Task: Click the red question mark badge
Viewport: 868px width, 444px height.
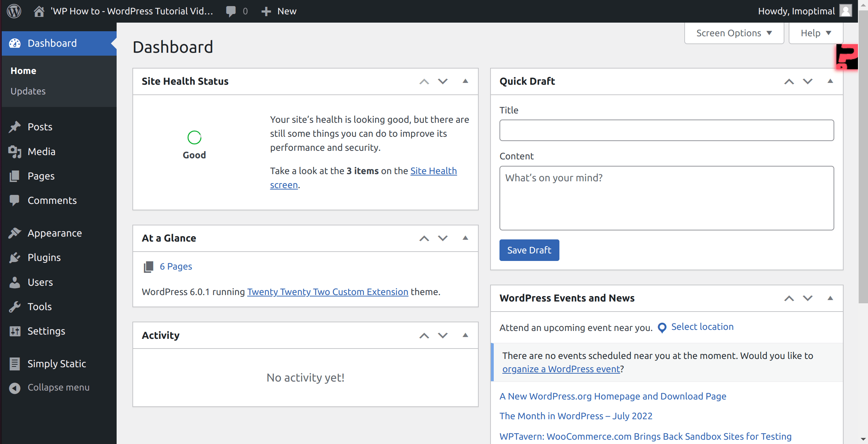Action: click(x=847, y=57)
